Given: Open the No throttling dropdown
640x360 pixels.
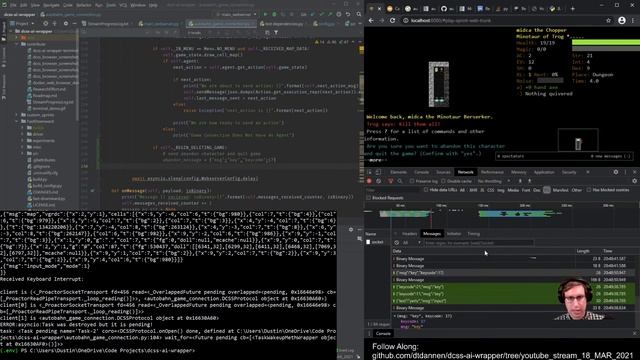Looking at the screenshot, I should pos(493,181).
